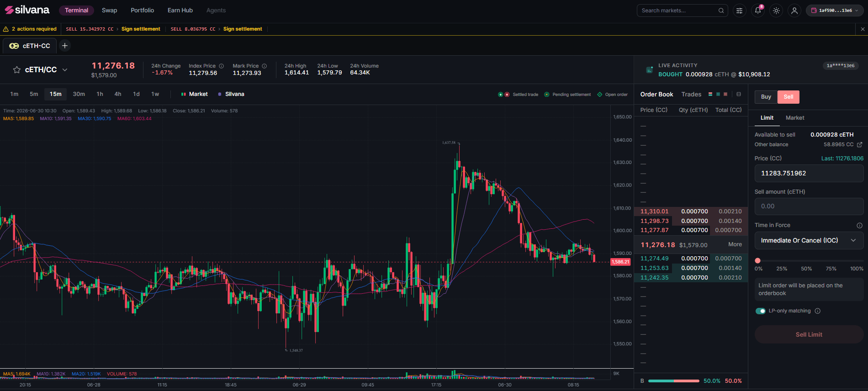Select the cETH-CC market tab
868x391 pixels.
click(x=30, y=46)
